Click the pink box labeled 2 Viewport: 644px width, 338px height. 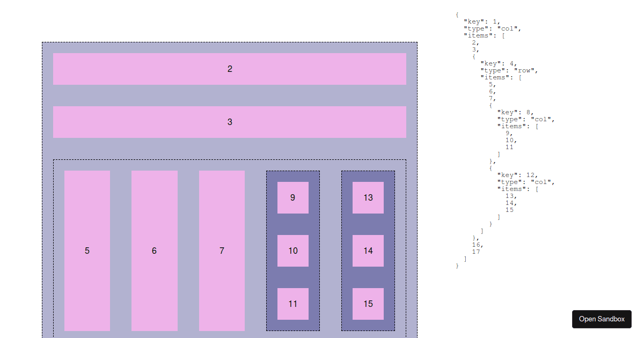click(x=230, y=69)
